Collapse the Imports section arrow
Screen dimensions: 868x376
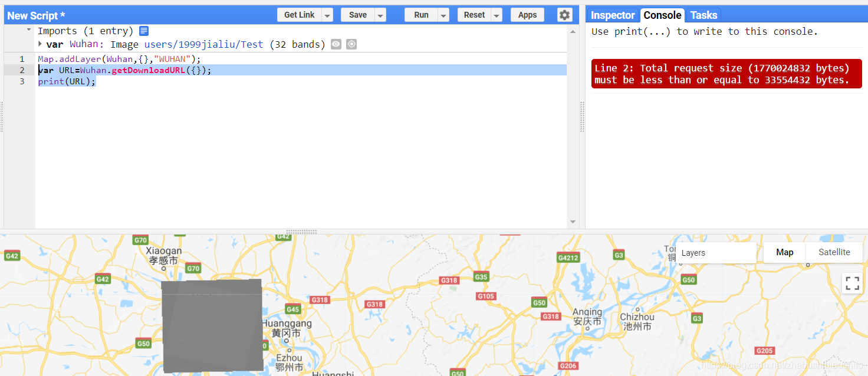pyautogui.click(x=29, y=29)
